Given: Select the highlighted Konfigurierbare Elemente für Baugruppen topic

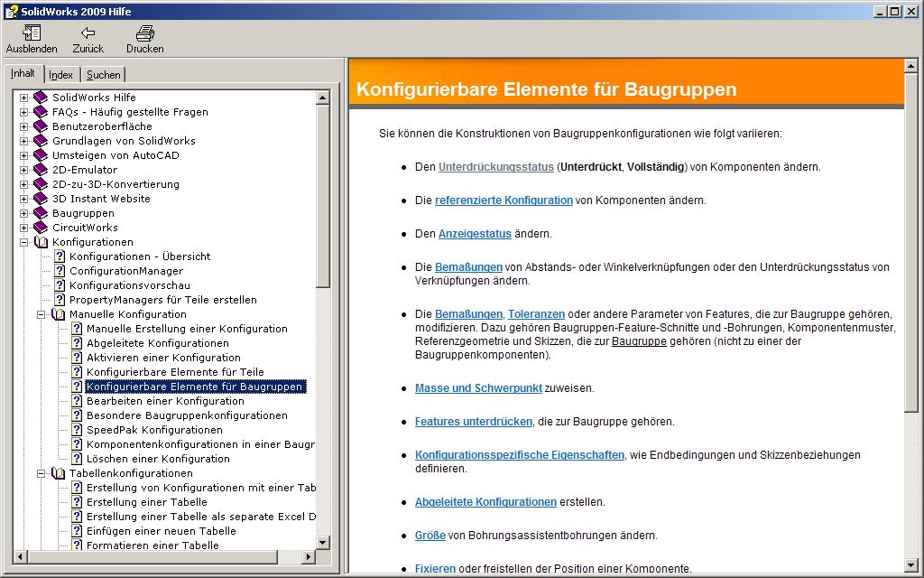Looking at the screenshot, I should (x=195, y=387).
